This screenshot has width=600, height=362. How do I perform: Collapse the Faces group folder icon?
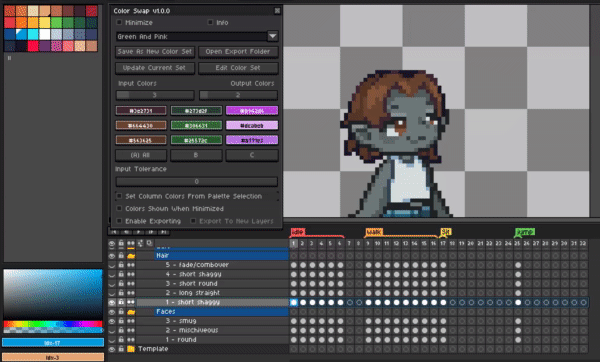point(131,312)
